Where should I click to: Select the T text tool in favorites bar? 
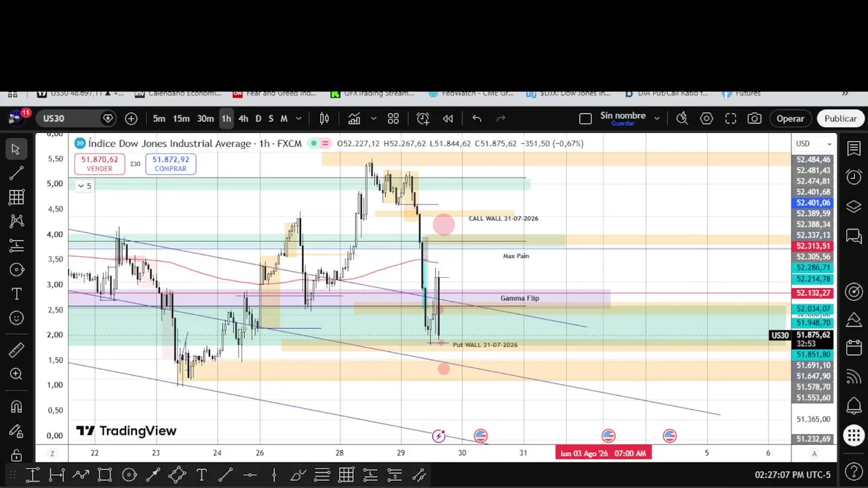pos(201,475)
